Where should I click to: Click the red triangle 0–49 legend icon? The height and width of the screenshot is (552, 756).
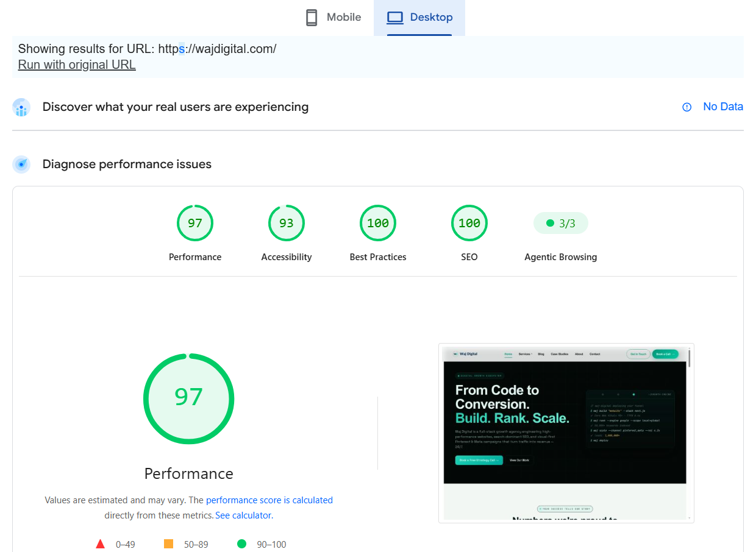(101, 544)
